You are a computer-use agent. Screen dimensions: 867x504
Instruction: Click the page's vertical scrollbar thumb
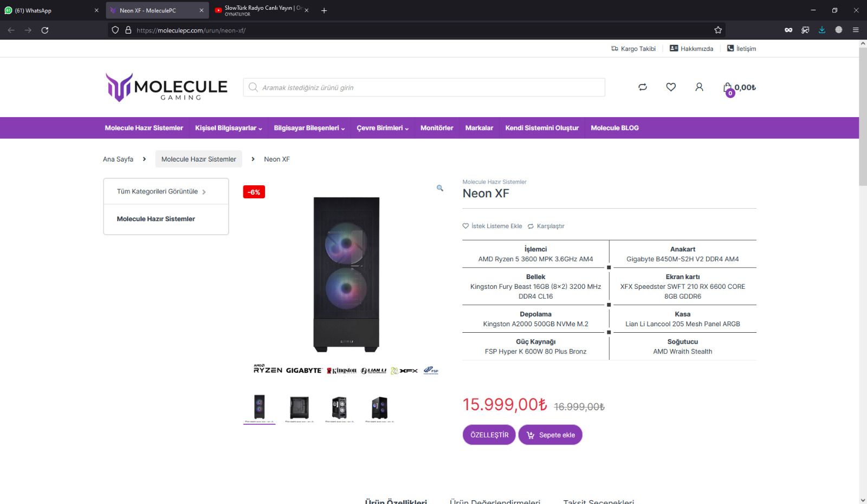click(x=863, y=117)
